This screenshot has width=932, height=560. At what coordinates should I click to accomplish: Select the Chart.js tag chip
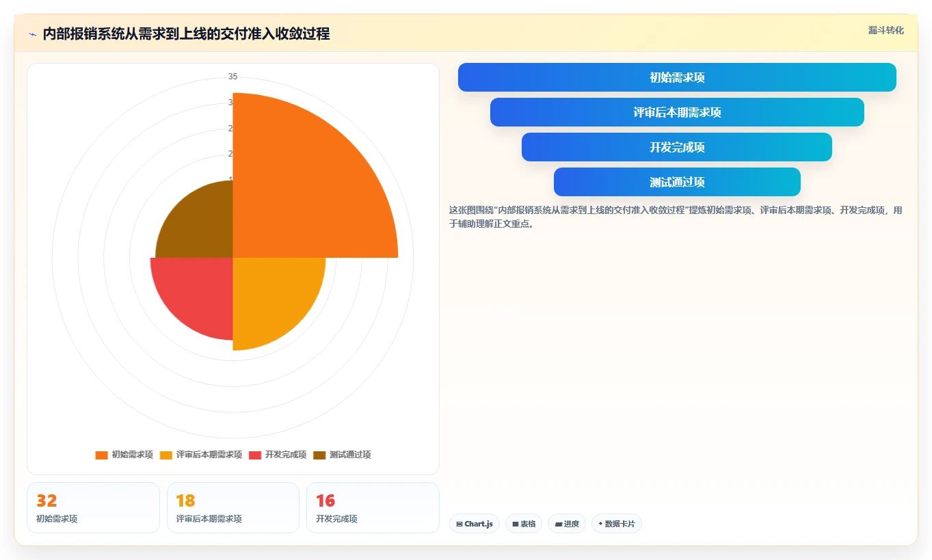[x=475, y=524]
